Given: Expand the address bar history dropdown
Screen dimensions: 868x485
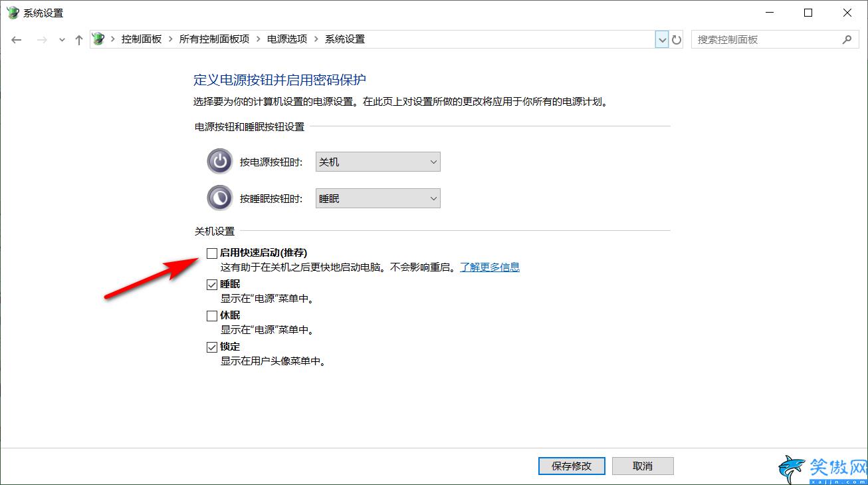Looking at the screenshot, I should pos(661,40).
